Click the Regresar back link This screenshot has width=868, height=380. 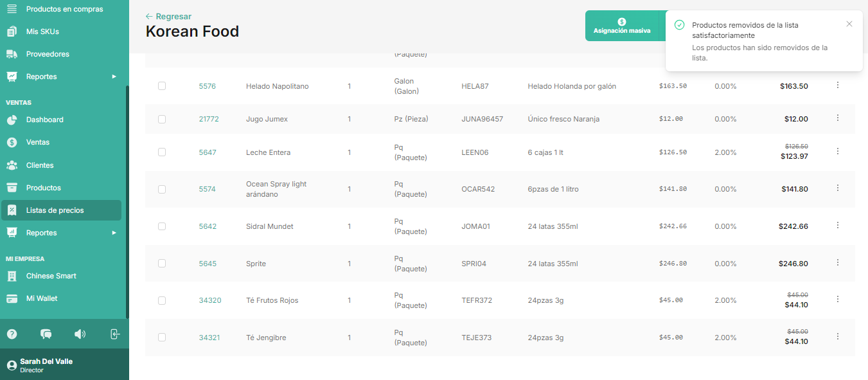pos(168,16)
